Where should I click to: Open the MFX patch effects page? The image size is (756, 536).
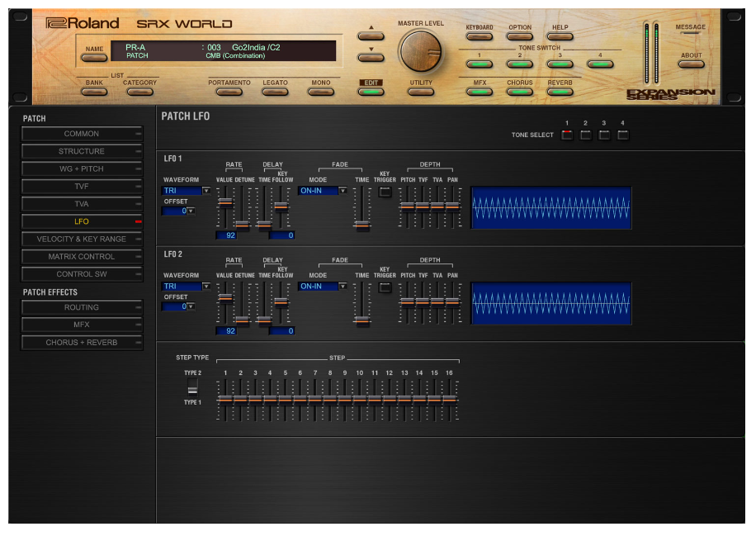[x=82, y=325]
